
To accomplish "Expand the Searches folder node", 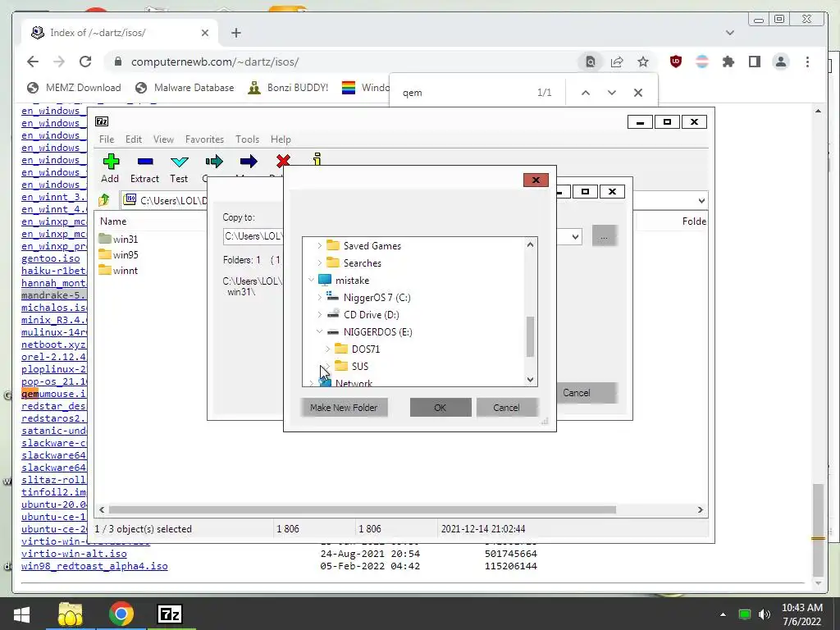I will tap(319, 263).
